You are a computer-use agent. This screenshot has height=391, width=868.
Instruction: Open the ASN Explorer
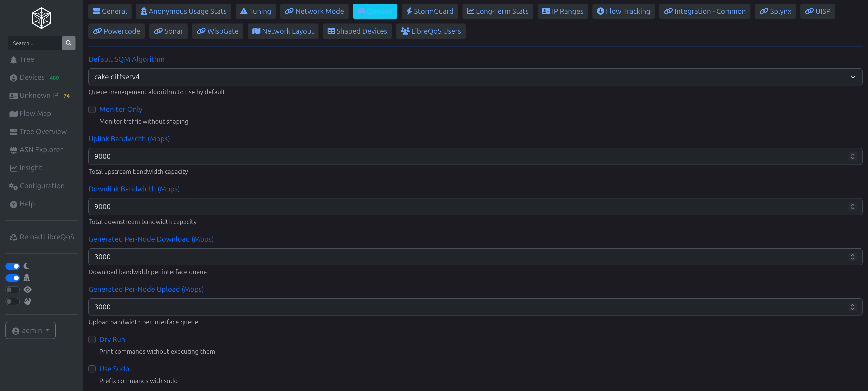coord(41,150)
